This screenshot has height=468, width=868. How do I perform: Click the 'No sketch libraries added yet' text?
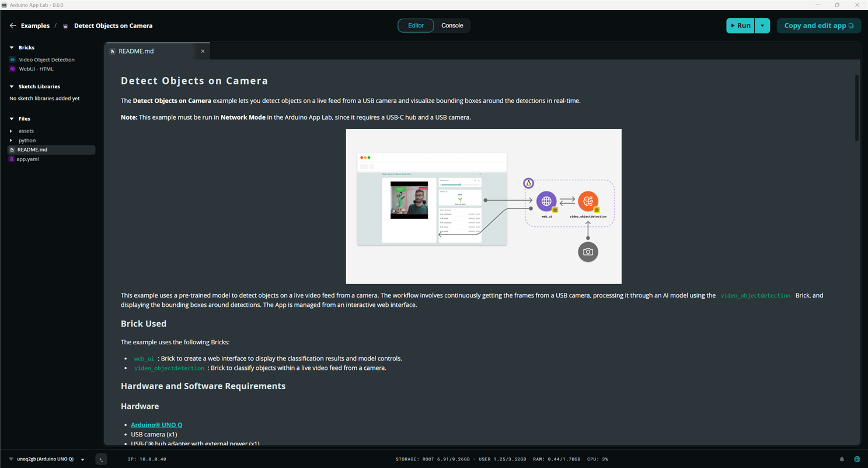44,99
